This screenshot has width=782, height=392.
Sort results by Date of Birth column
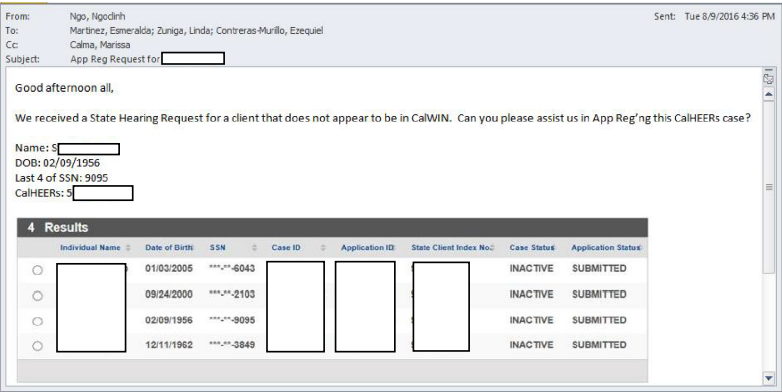pyautogui.click(x=169, y=247)
